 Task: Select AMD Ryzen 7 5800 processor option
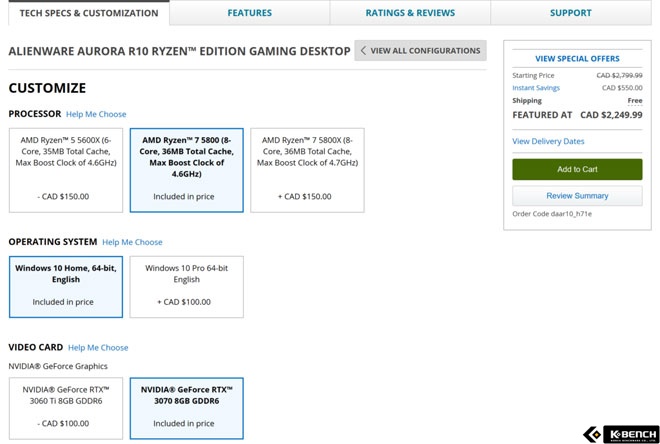click(x=186, y=170)
